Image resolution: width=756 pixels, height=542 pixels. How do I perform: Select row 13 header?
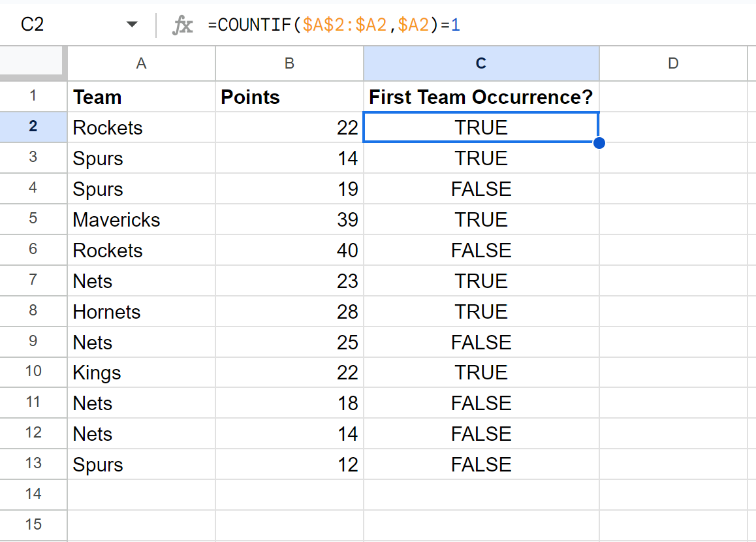(33, 464)
